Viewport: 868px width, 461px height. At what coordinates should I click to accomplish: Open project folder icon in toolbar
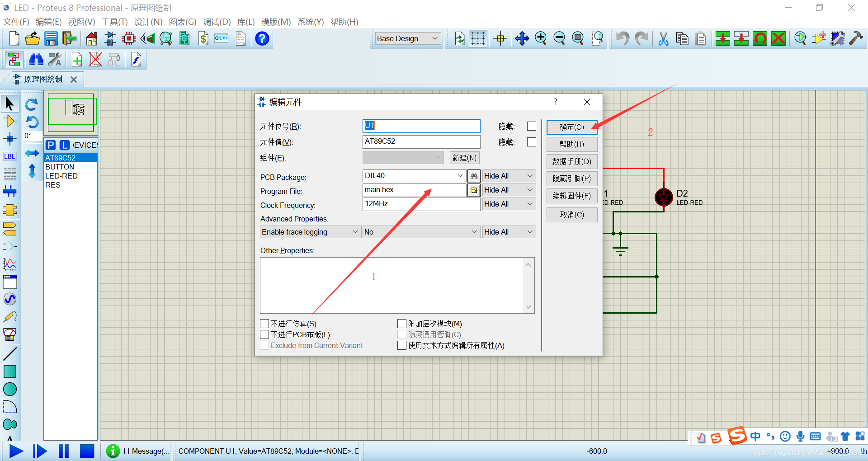tap(32, 38)
